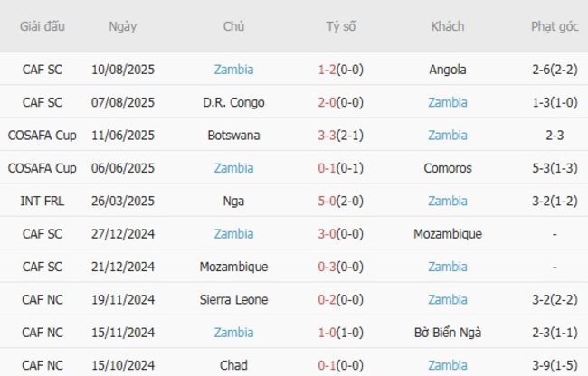
Task: Open the D.R. Congo team link
Action: pos(233,102)
